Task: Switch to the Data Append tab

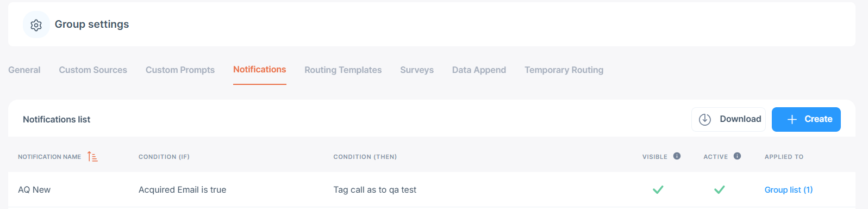Action: (479, 70)
